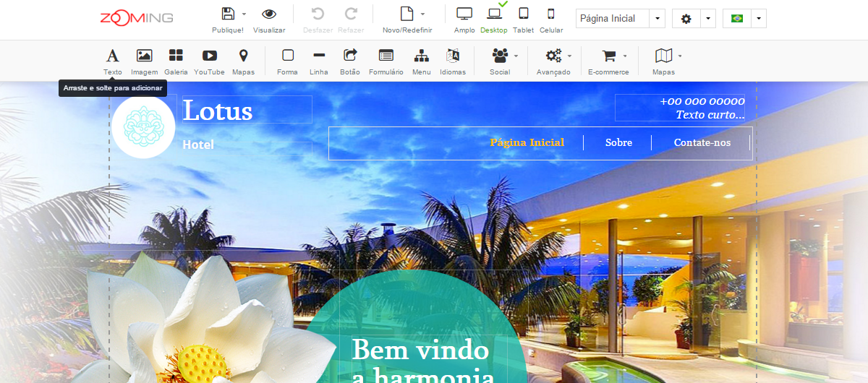Screen dimensions: 868x383
Task: Click the Desfazer undo icon
Action: (x=318, y=14)
